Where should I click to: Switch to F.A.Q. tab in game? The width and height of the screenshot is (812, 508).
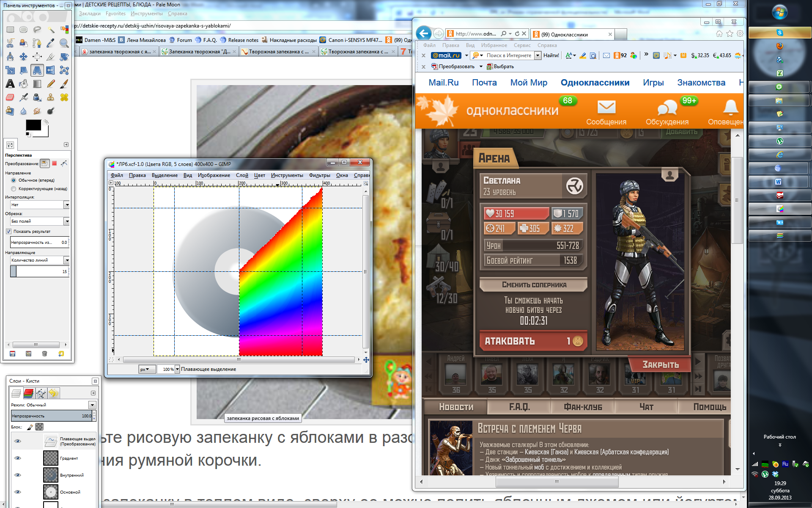pos(519,407)
